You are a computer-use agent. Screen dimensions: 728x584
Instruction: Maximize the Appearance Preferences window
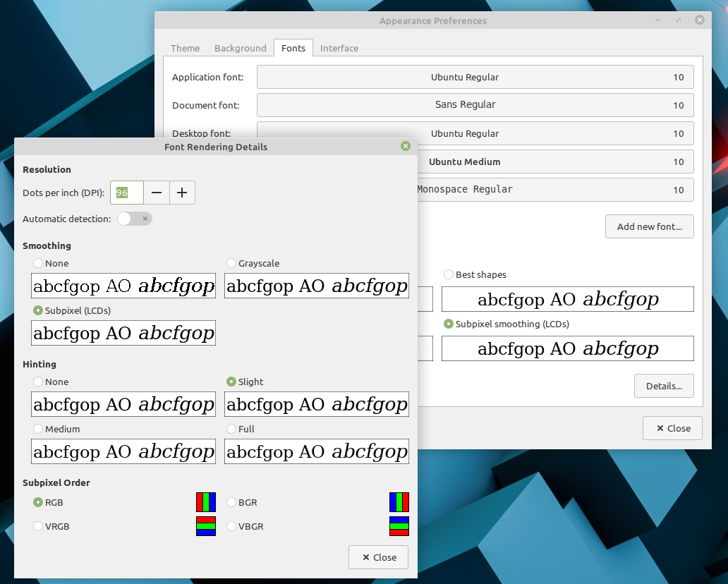[679, 20]
